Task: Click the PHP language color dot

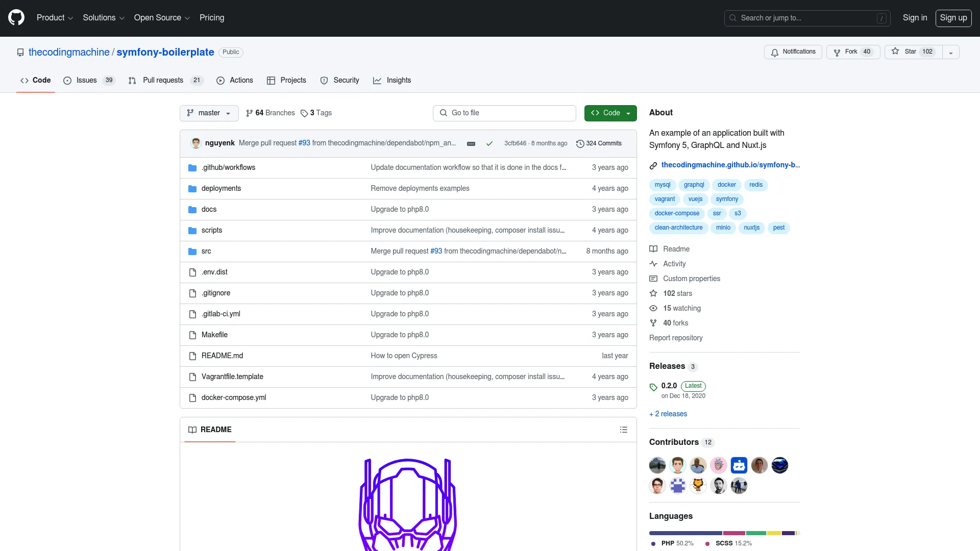Action: pos(653,544)
